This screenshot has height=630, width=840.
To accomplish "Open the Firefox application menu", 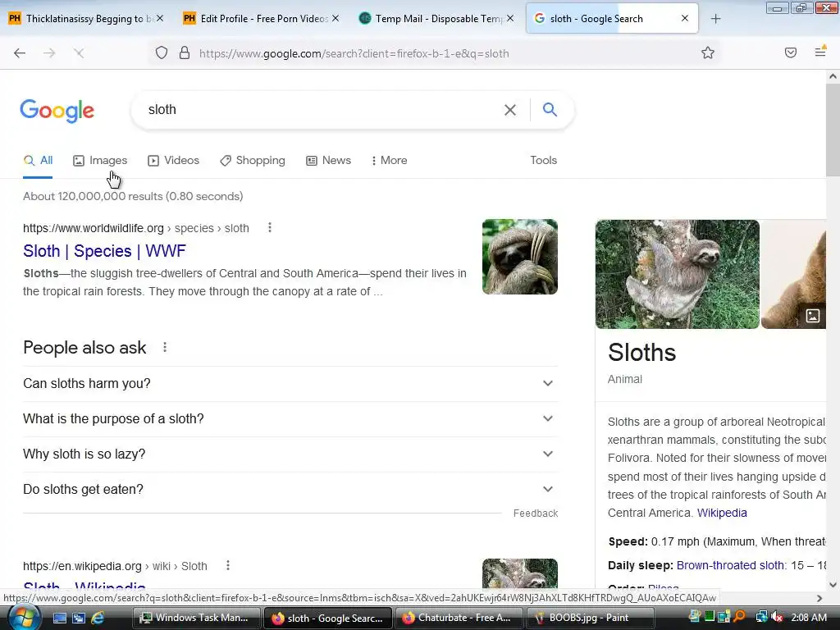I will click(820, 52).
